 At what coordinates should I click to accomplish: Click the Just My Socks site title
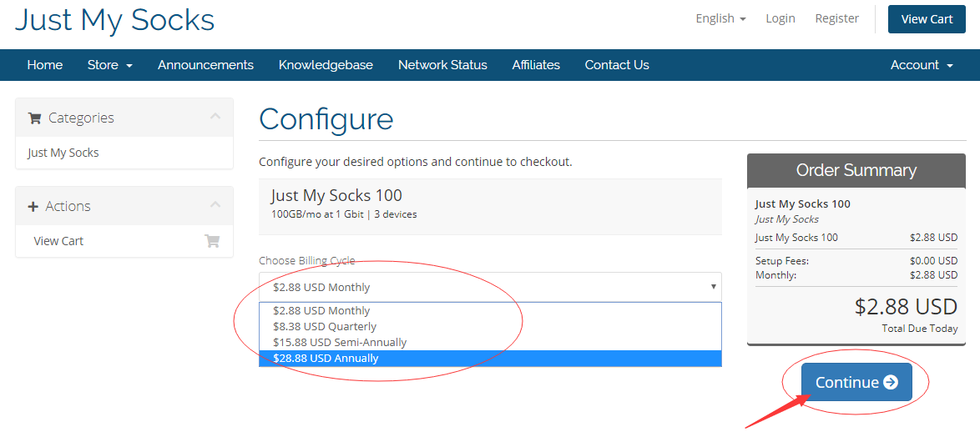tap(114, 20)
